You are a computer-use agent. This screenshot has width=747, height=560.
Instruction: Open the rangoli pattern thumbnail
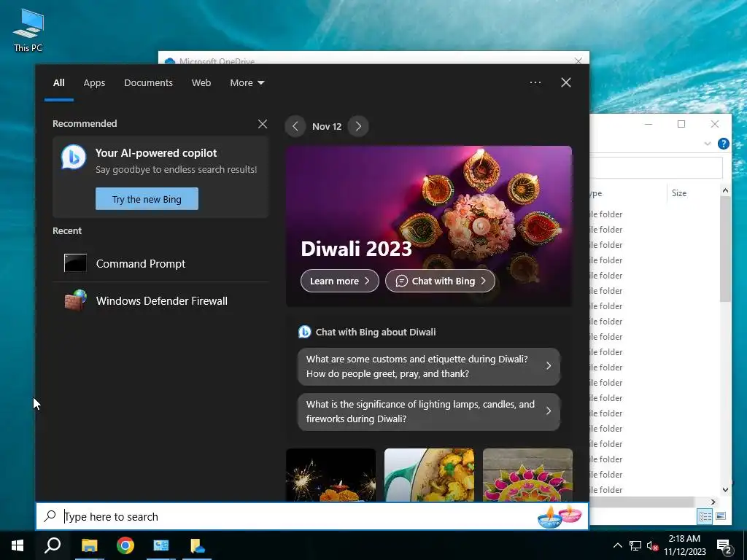[x=527, y=474]
